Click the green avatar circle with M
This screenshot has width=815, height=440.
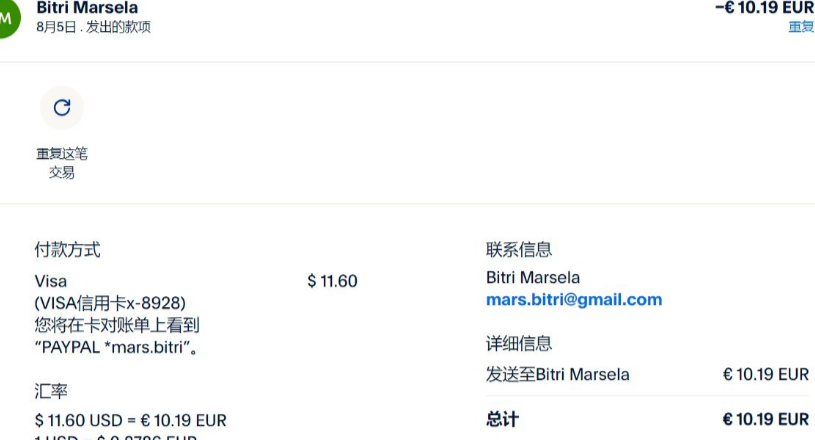pos(6,17)
